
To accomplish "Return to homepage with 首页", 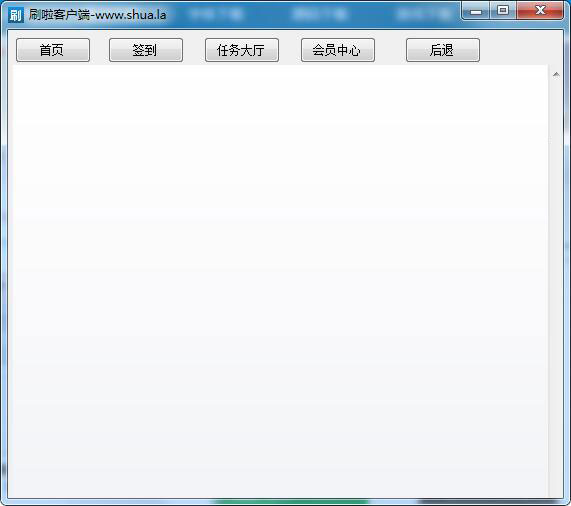I will click(53, 50).
